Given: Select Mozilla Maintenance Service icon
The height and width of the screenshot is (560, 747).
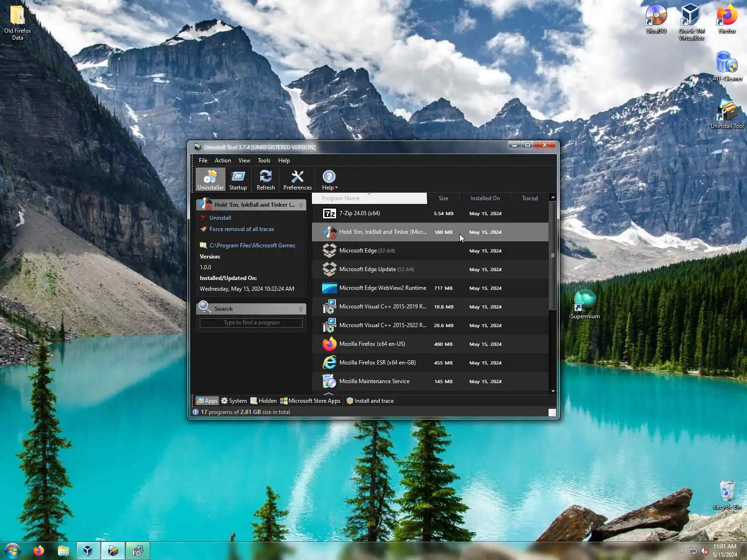Looking at the screenshot, I should [329, 381].
